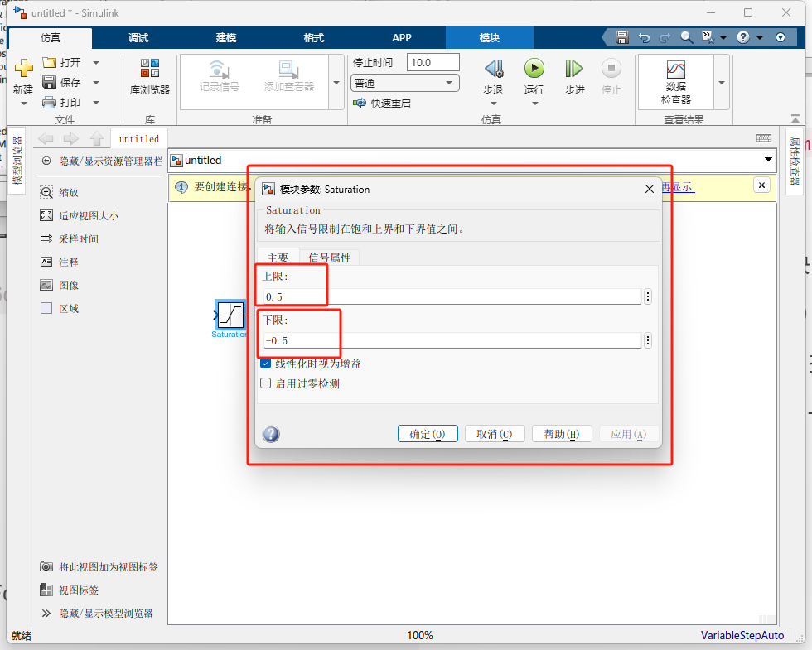Open the 普通 simulation mode dropdown
Screen dimensions: 812x650
pos(405,83)
